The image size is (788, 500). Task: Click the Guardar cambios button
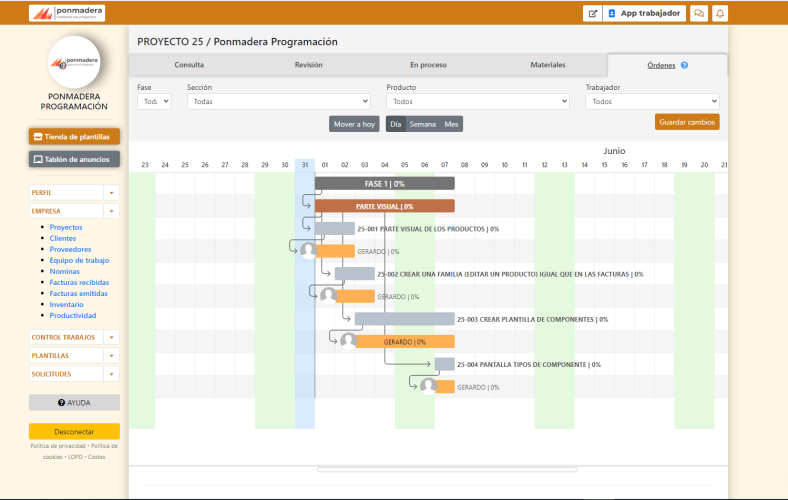click(x=687, y=122)
